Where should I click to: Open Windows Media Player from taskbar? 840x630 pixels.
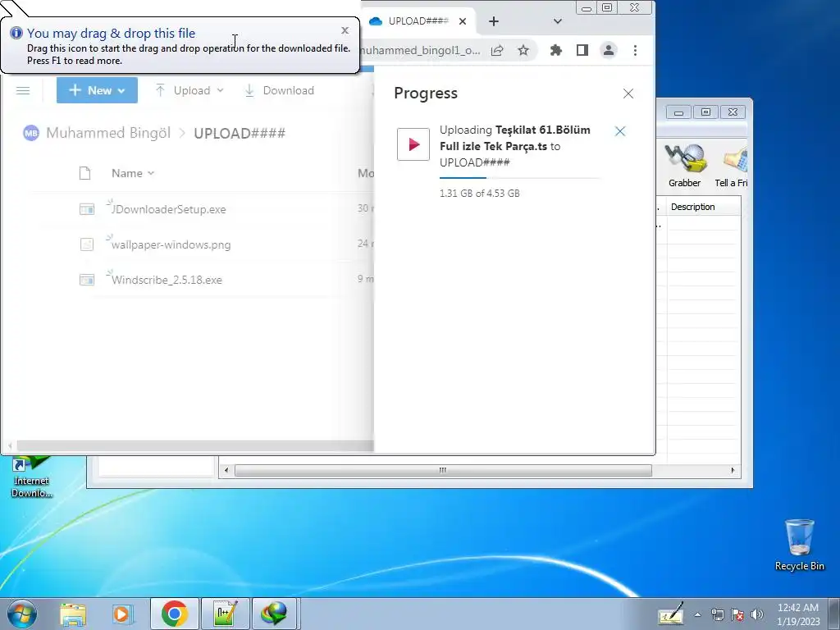coord(122,614)
